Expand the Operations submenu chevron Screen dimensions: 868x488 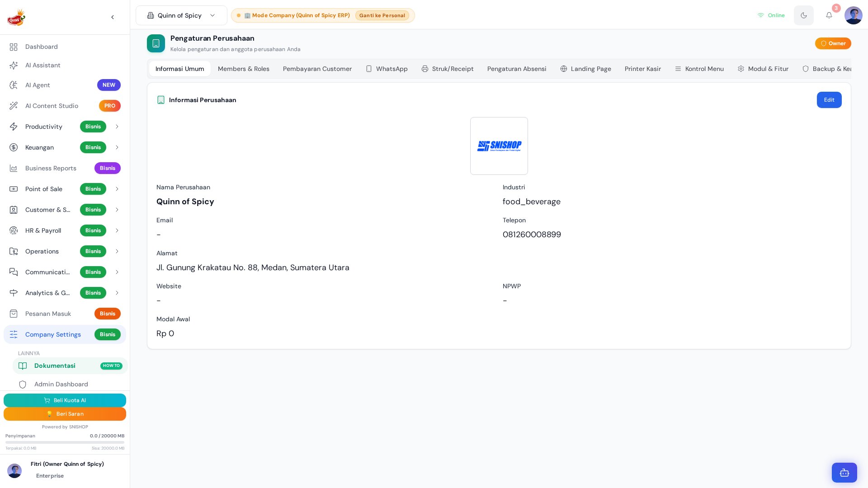point(117,251)
